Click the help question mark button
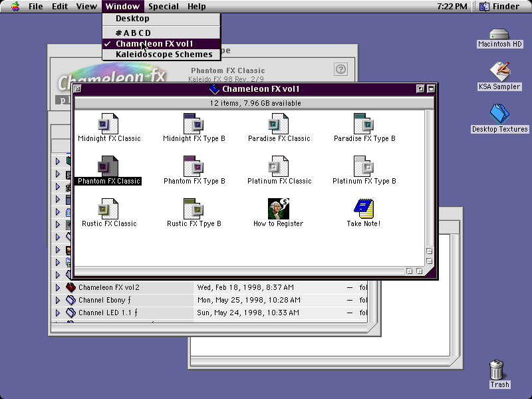Screen dimensions: 532x399 coord(340,69)
